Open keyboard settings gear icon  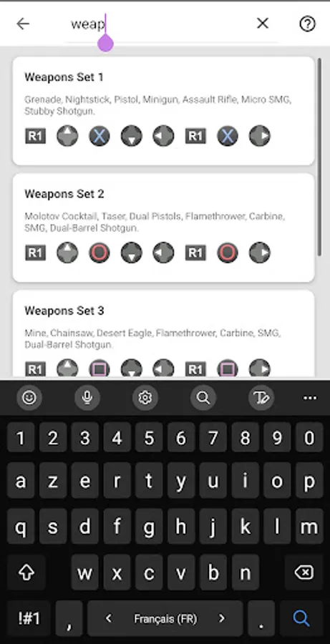(x=145, y=398)
